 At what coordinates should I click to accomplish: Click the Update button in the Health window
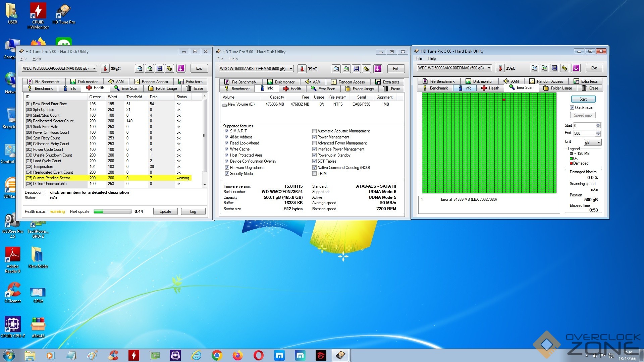point(165,212)
